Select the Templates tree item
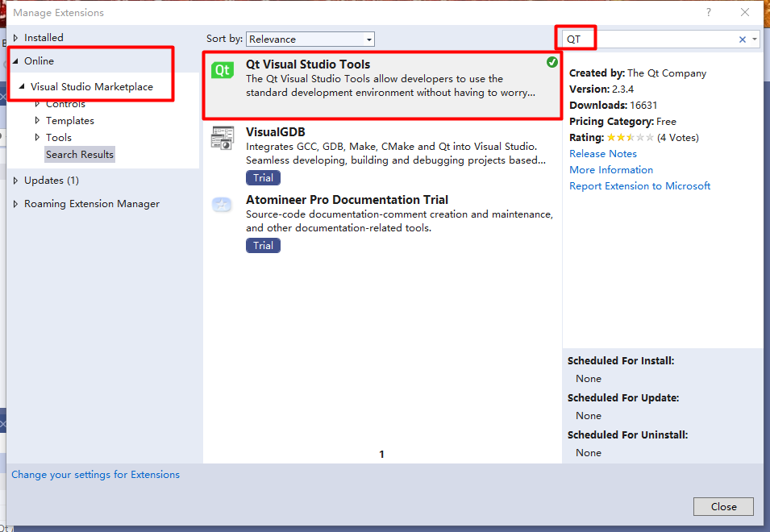Image resolution: width=770 pixels, height=532 pixels. pos(69,121)
